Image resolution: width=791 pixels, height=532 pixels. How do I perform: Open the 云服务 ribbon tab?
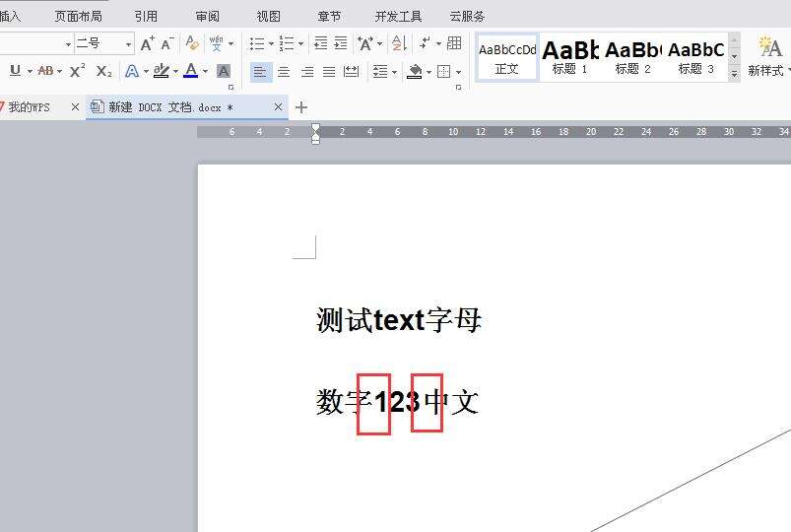pyautogui.click(x=467, y=16)
